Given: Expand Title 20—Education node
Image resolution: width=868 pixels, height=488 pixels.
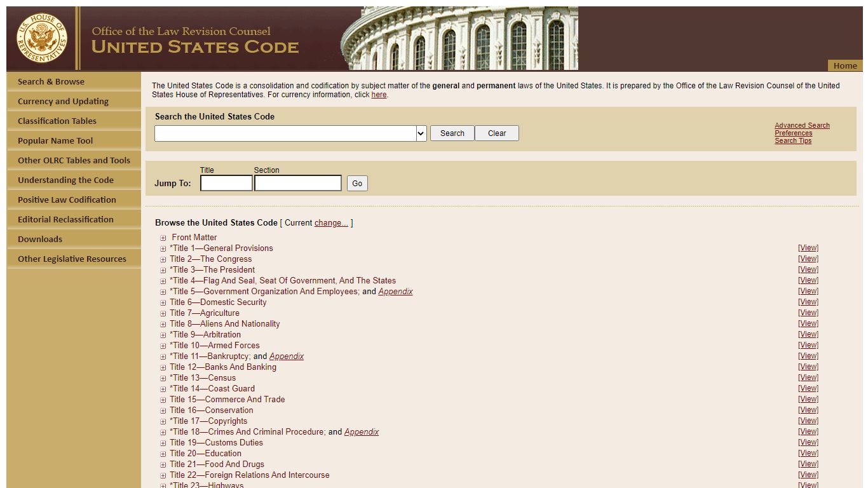Looking at the screenshot, I should [x=163, y=454].
